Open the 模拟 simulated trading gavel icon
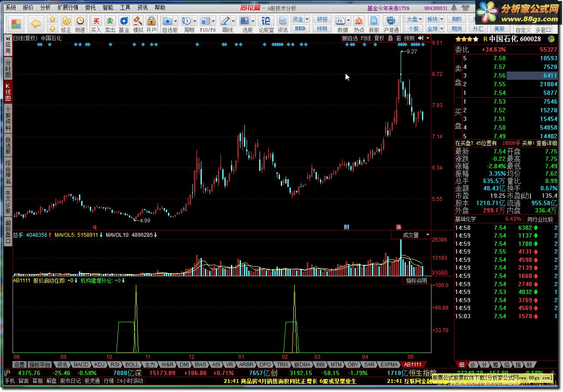563x392 pixels. pos(138,24)
